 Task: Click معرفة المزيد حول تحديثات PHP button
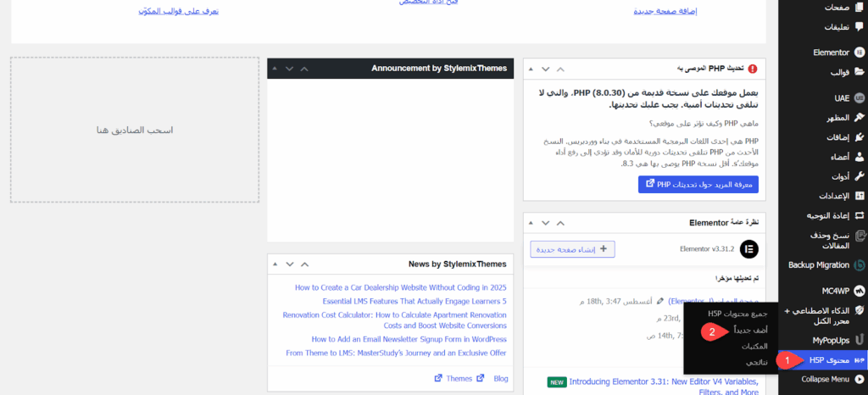tap(698, 184)
